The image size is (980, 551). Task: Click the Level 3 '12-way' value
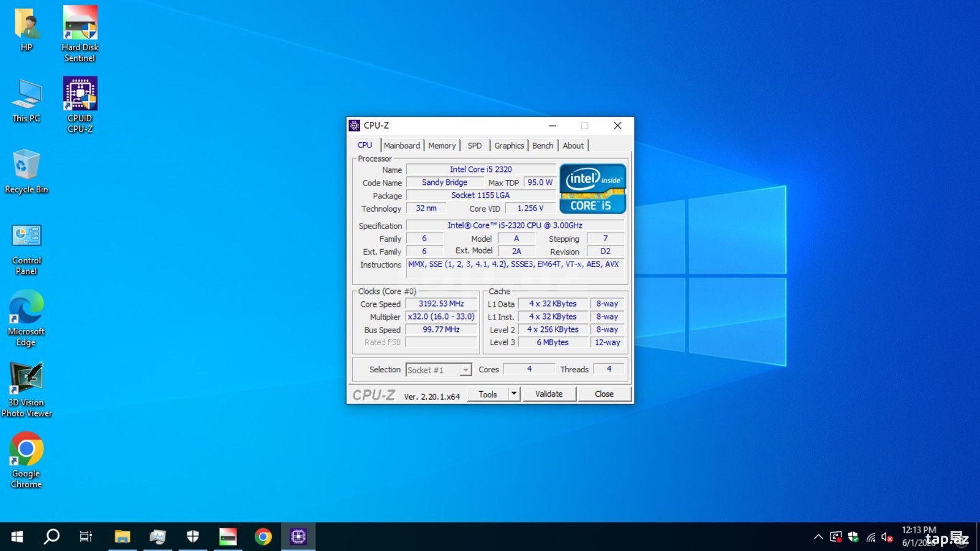[x=608, y=342]
